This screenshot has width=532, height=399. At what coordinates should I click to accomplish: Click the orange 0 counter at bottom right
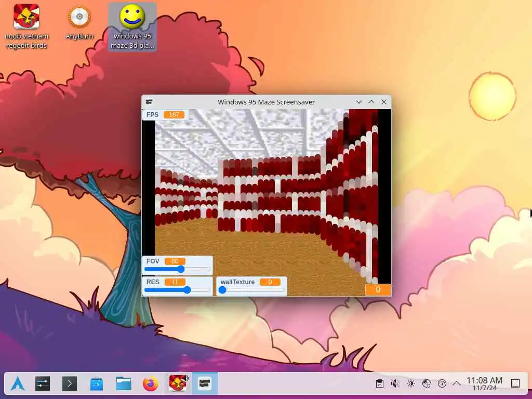click(378, 290)
